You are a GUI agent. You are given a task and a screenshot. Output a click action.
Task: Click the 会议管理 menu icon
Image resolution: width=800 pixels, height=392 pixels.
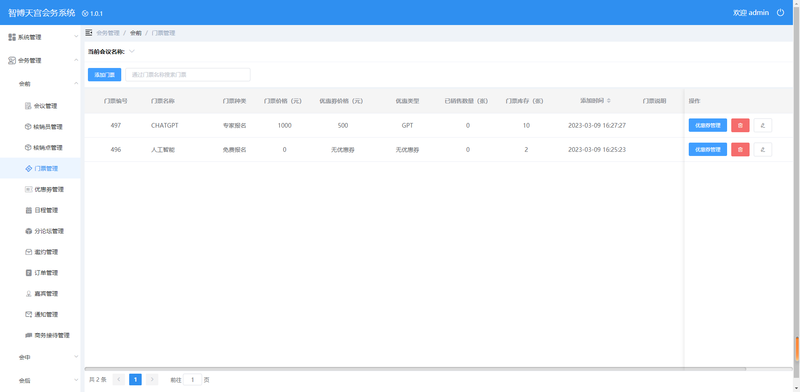pyautogui.click(x=28, y=106)
